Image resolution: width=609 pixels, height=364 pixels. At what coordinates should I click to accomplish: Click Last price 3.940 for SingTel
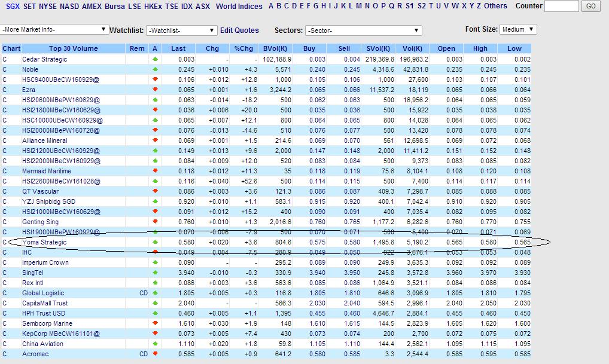coord(187,273)
